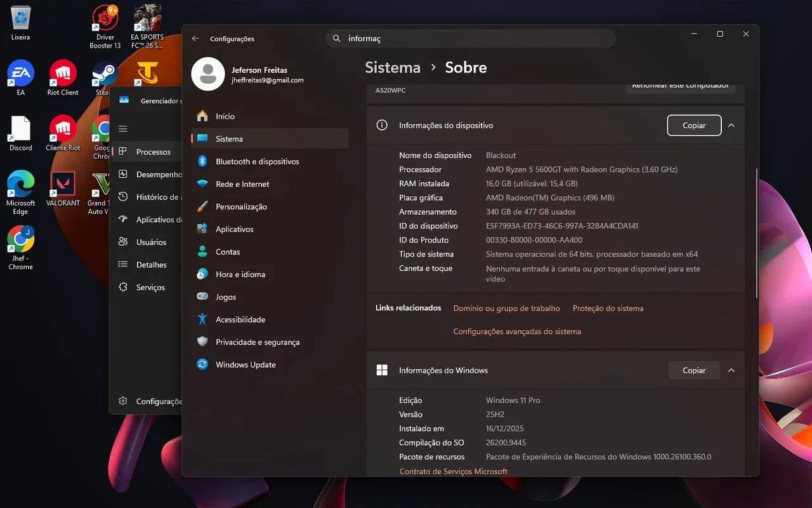
Task: Click the Windows Update sidebar icon
Action: click(x=202, y=364)
